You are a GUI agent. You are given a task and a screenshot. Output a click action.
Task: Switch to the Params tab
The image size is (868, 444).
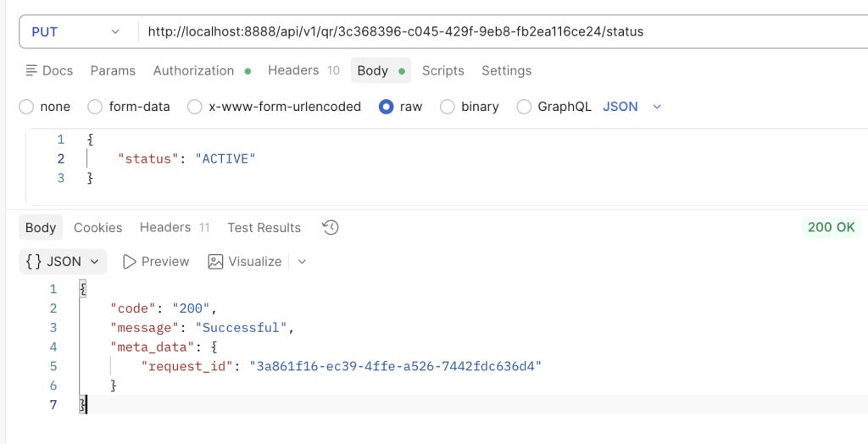click(x=113, y=70)
